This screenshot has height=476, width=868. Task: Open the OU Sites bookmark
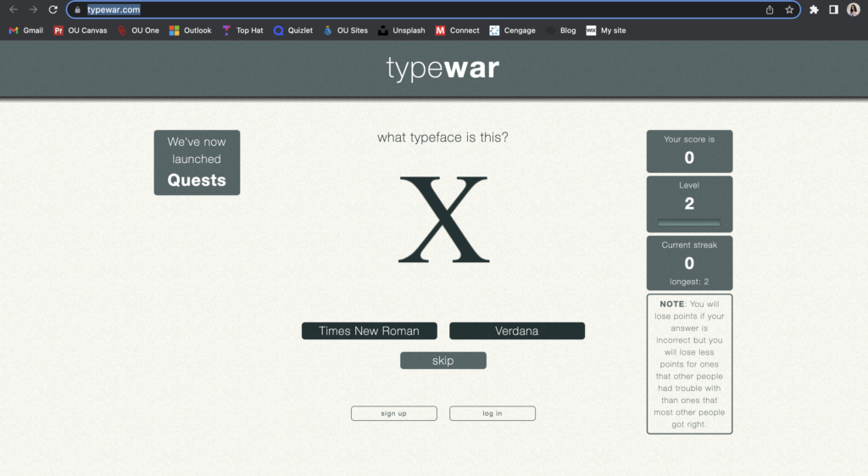point(346,31)
